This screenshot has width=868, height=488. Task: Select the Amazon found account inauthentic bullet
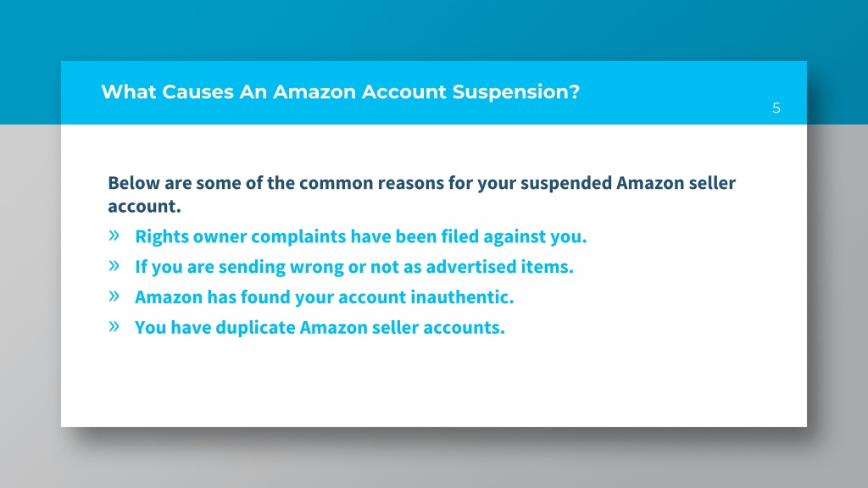pos(324,297)
